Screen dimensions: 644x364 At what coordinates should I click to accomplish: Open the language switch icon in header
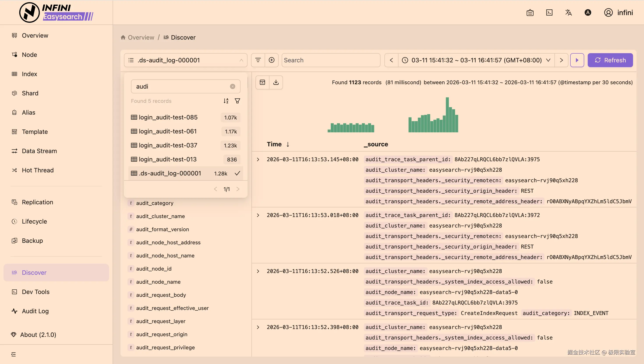[568, 12]
